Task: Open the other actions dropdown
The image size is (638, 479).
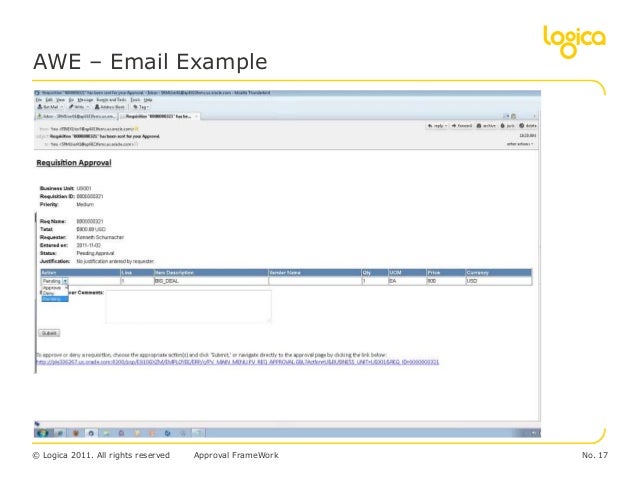Action: (x=520, y=144)
